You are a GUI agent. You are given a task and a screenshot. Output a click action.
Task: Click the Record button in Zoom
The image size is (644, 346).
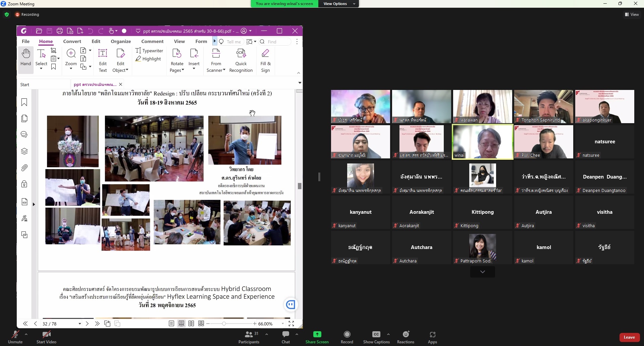(347, 337)
